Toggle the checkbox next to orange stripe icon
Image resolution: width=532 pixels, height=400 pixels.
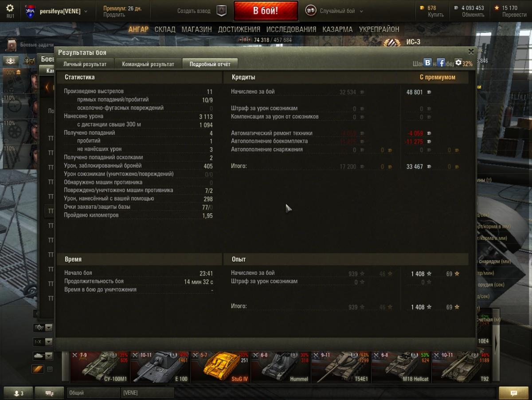50,369
